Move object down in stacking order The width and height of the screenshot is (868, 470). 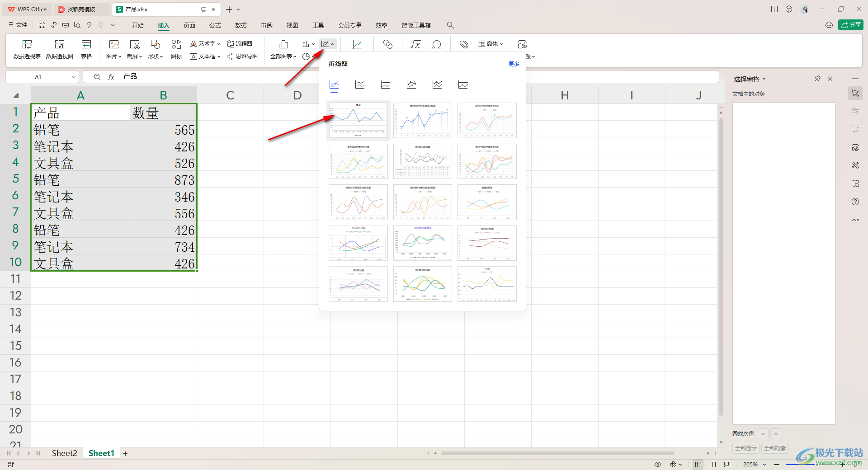pyautogui.click(x=763, y=433)
